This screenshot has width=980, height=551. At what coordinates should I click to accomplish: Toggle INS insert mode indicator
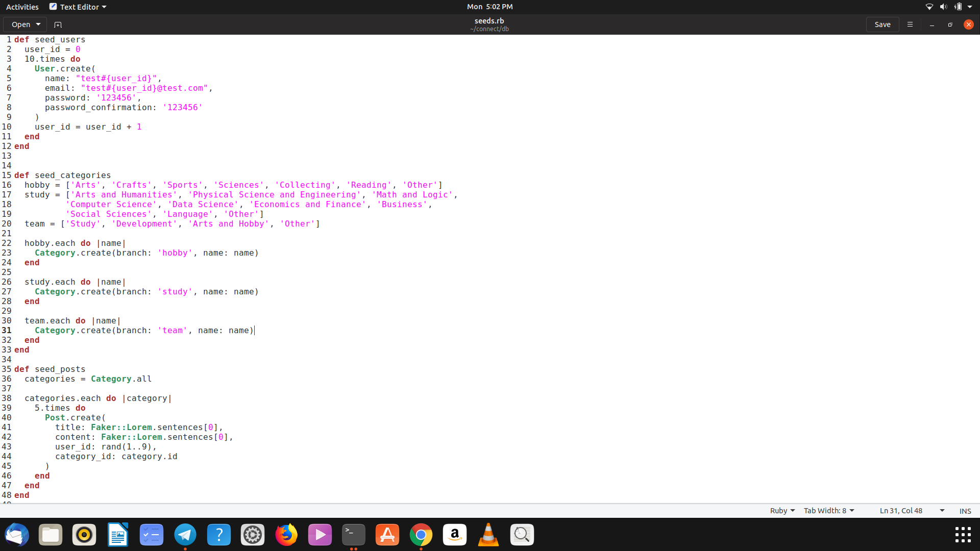(965, 511)
